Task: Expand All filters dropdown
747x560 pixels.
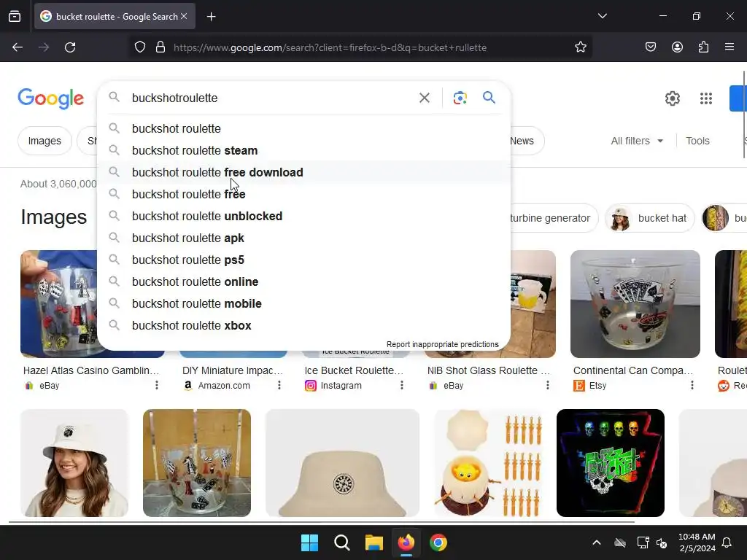Action: point(637,141)
